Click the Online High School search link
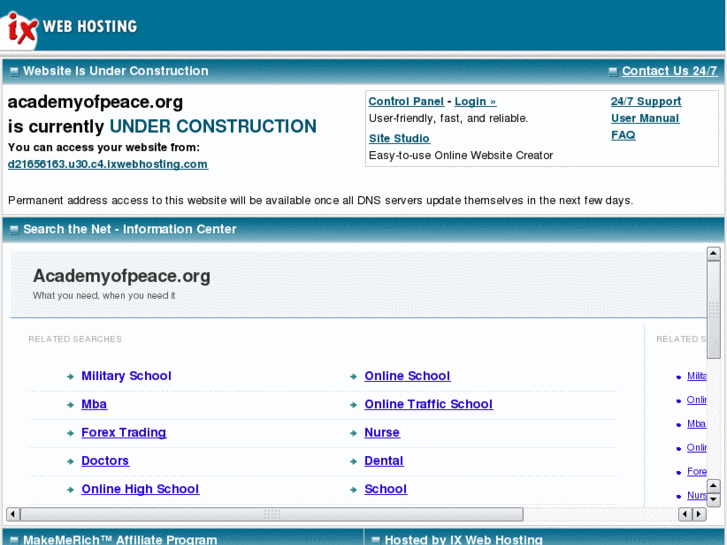Image resolution: width=727 pixels, height=545 pixels. [x=140, y=489]
